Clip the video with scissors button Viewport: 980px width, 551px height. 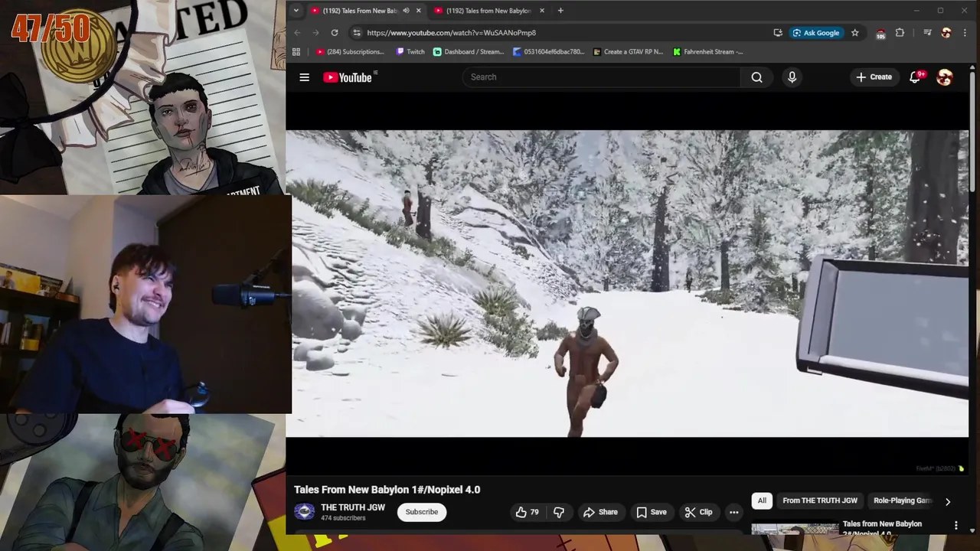point(698,512)
